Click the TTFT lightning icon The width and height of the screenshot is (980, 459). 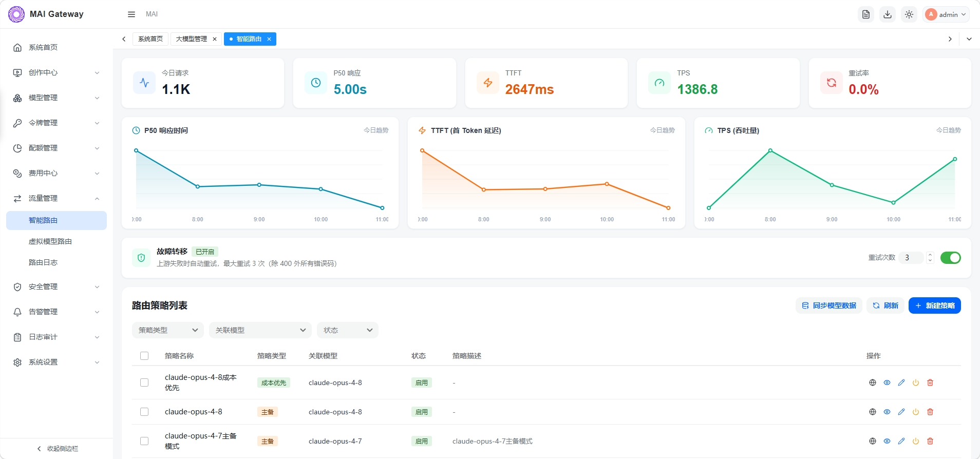(488, 83)
